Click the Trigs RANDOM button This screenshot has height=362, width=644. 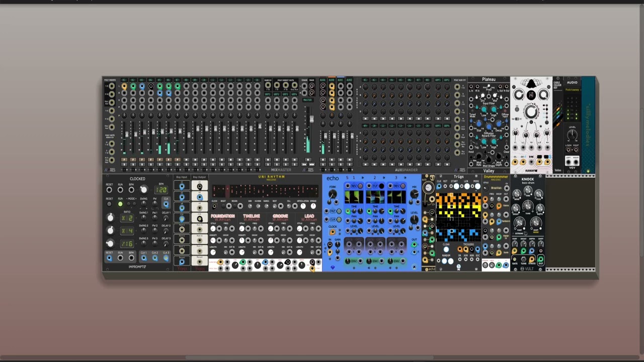[x=444, y=261]
